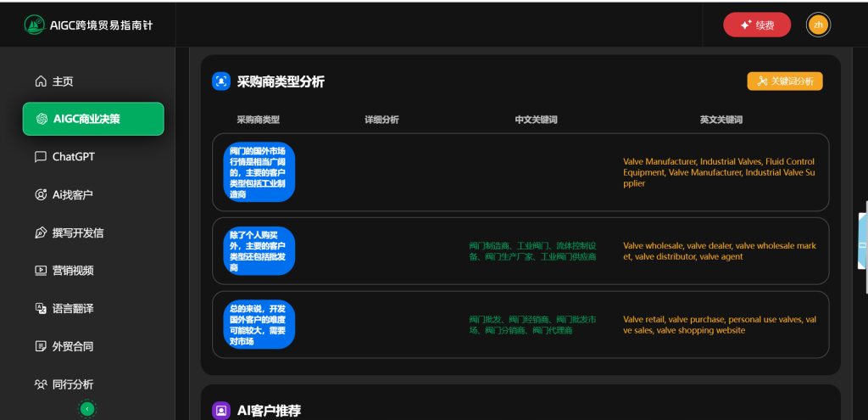Screen dimensions: 868x420
Task: Click the 采购商类型分析 blue section icon
Action: (x=221, y=81)
